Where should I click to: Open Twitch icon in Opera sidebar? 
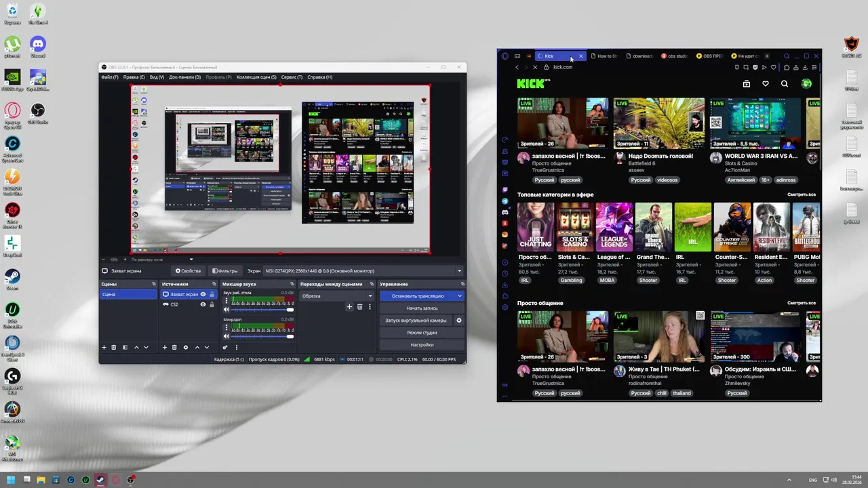[x=505, y=190]
